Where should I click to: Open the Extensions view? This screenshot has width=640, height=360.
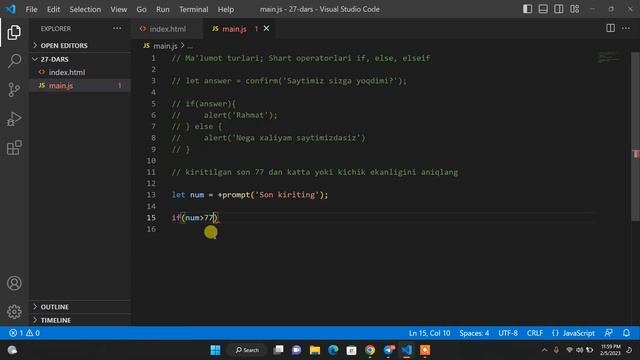pos(14,148)
